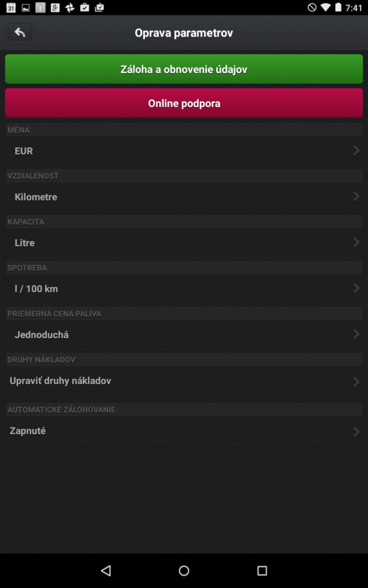This screenshot has width=368, height=588.
Task: Tap the battery indicator icon
Action: click(338, 7)
